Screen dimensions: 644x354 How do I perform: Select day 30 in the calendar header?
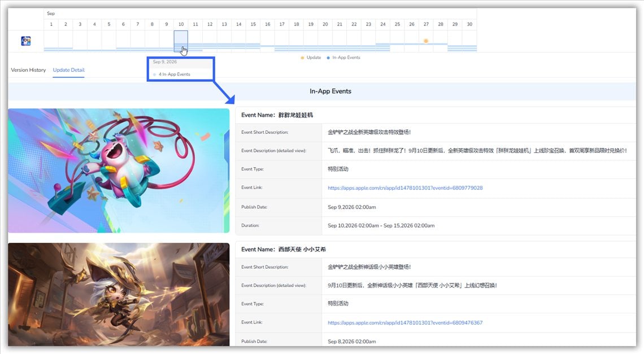point(469,24)
